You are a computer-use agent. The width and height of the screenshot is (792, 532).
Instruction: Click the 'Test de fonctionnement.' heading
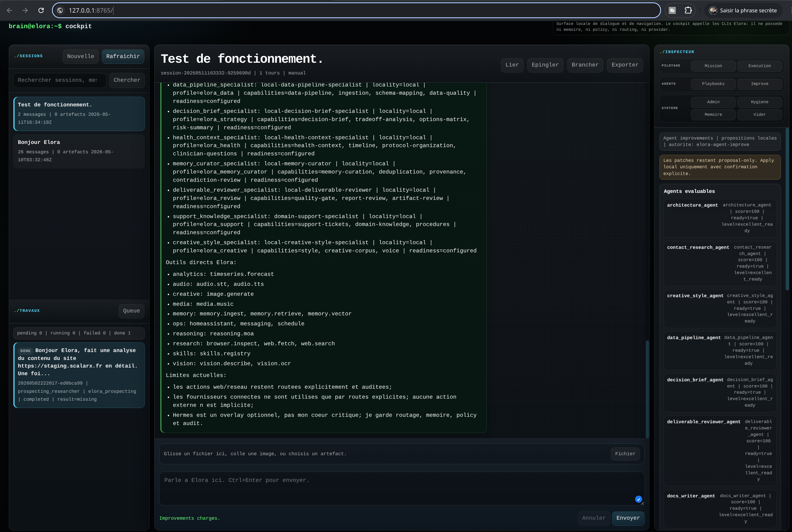[x=242, y=59]
